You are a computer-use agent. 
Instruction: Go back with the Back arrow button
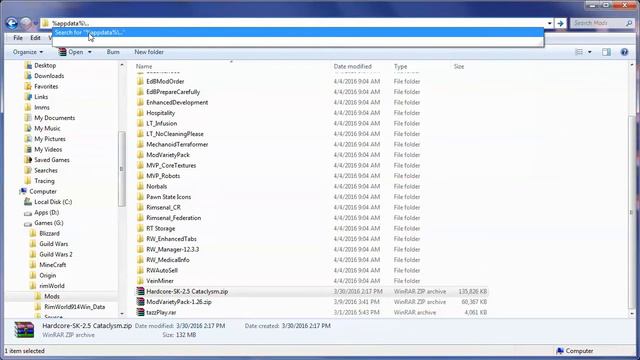(x=11, y=23)
